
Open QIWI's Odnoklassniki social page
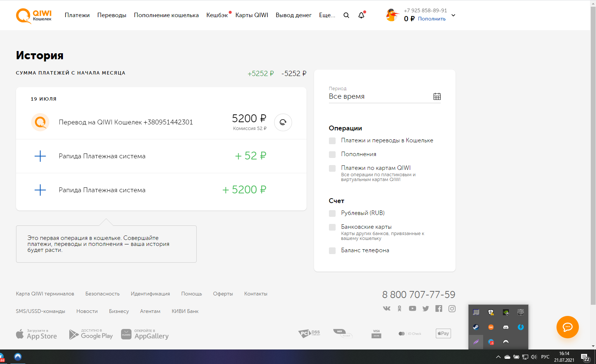click(x=399, y=308)
